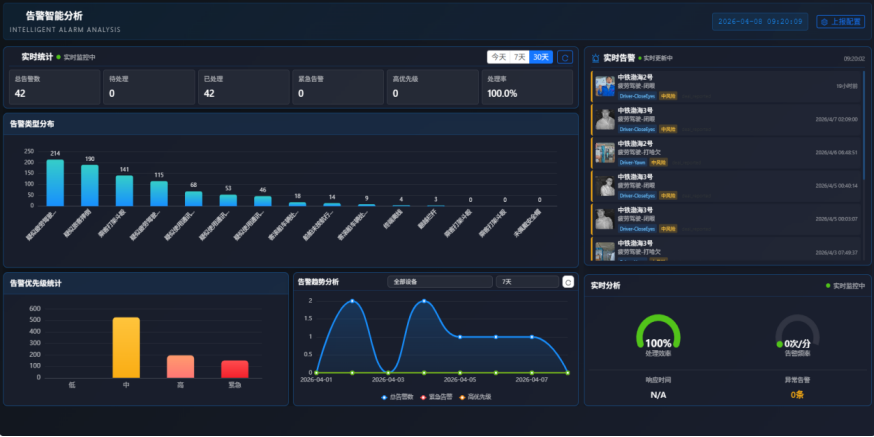This screenshot has width=874, height=437.
Task: Open the 全部设备 device dropdown
Action: [438, 282]
